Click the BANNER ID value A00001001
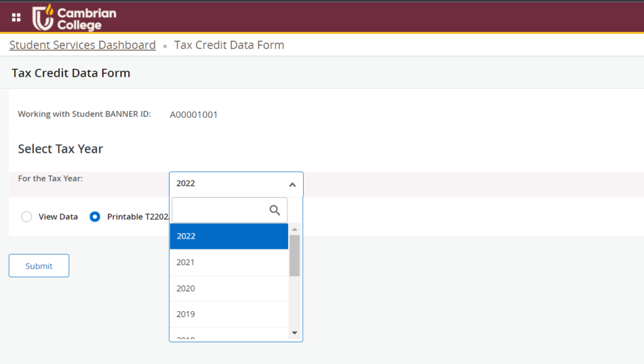The height and width of the screenshot is (364, 644). point(194,115)
